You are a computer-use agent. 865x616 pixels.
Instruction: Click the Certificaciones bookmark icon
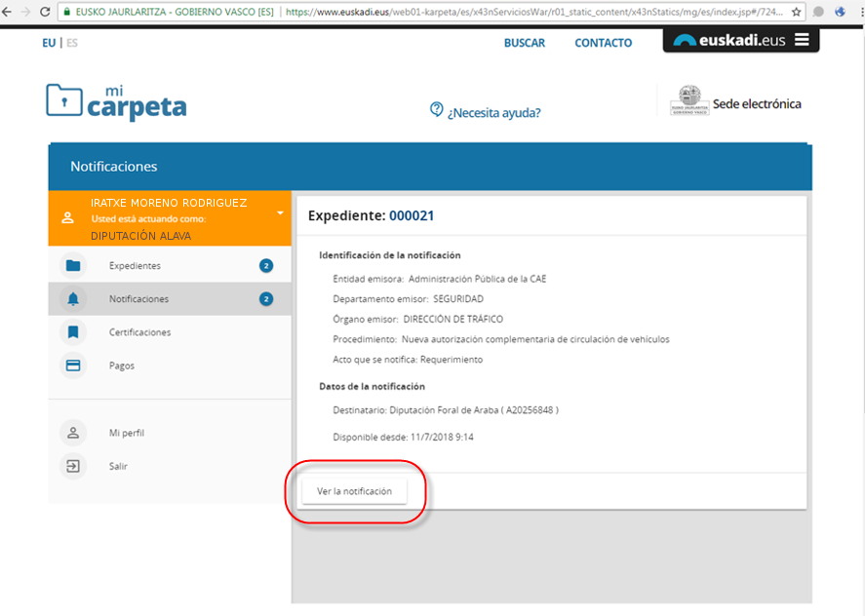[73, 332]
